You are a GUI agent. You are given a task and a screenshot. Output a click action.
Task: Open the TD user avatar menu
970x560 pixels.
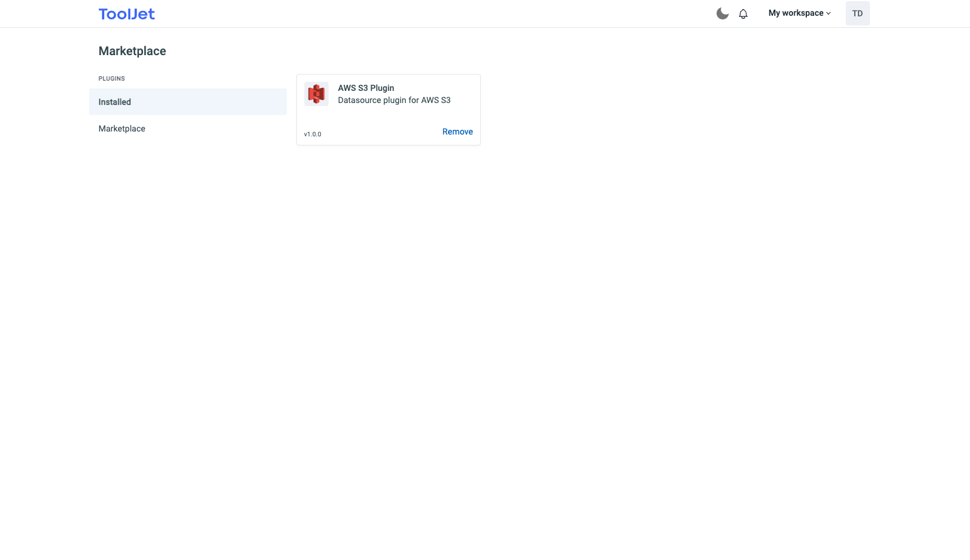857,13
